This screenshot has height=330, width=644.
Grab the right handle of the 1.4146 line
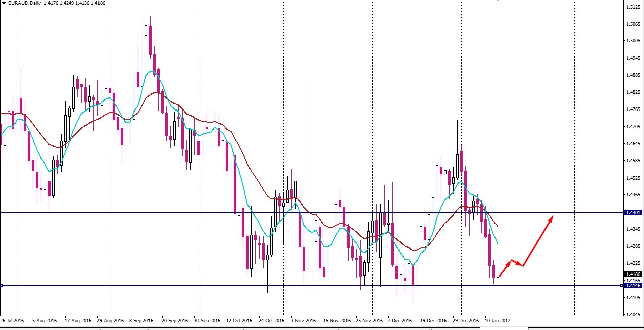(x=621, y=286)
